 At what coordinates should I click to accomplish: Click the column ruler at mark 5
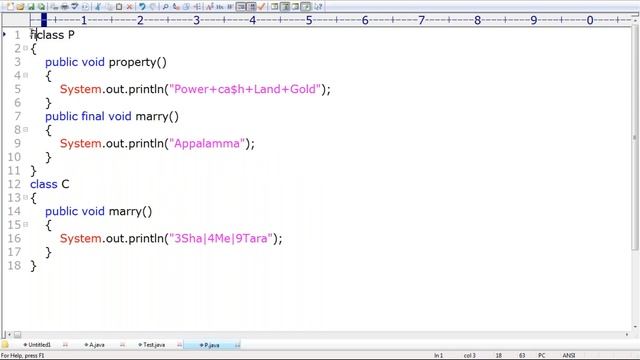point(309,20)
